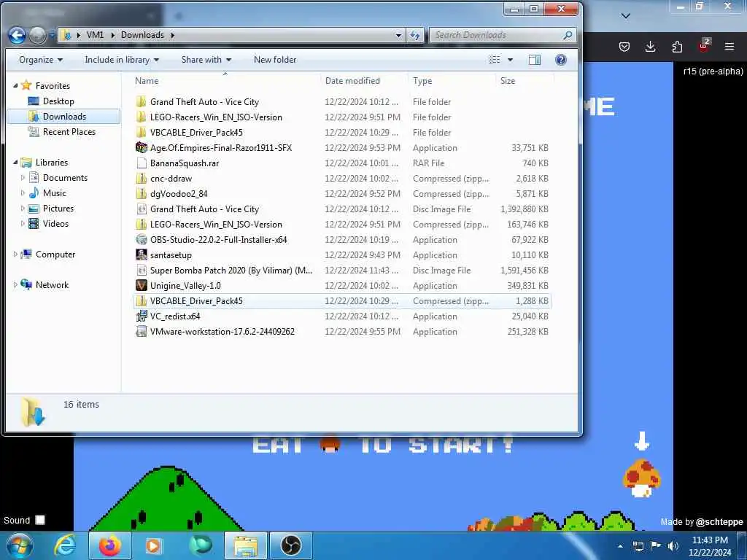Toggle the Sound checkbox in game

[41, 520]
